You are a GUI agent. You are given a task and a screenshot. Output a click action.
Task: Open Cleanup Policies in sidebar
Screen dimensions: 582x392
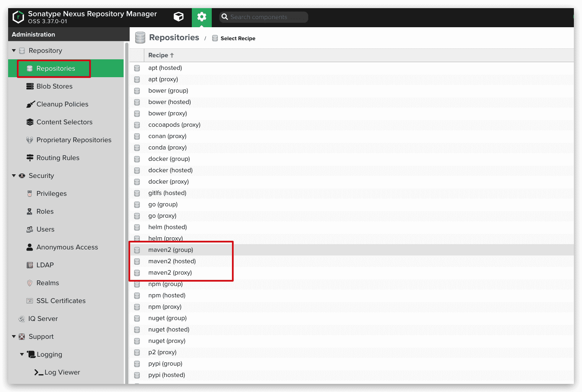62,104
